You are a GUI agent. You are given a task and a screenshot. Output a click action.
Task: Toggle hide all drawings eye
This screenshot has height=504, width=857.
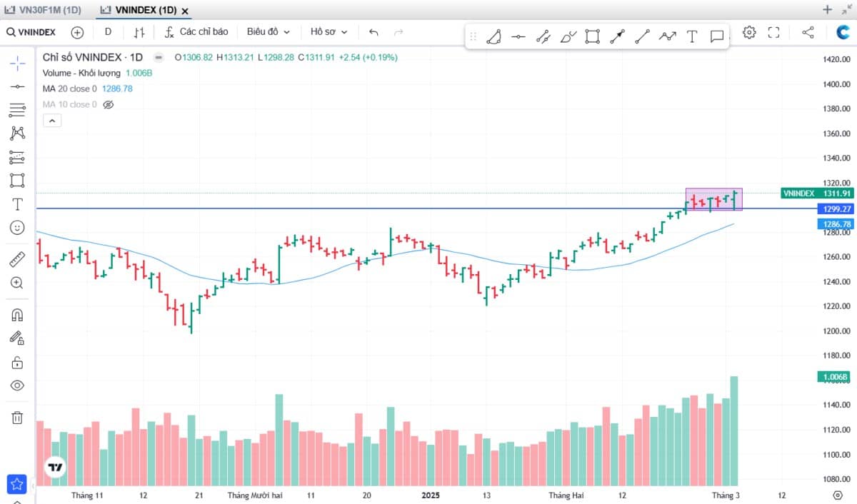click(x=17, y=385)
